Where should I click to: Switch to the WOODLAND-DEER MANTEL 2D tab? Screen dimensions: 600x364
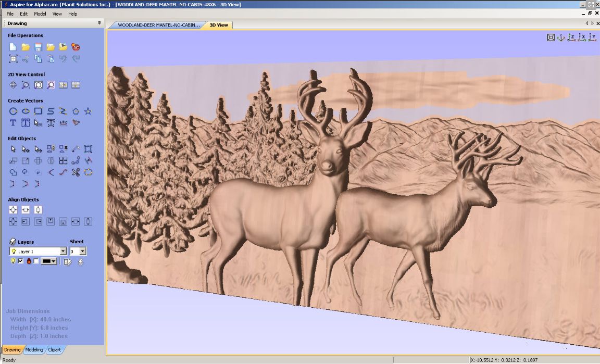(x=158, y=25)
